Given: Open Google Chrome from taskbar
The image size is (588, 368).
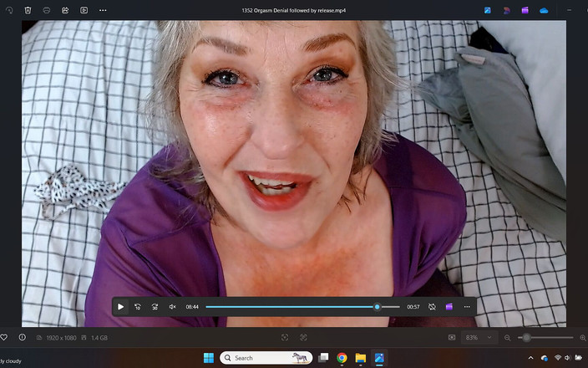Looking at the screenshot, I should click(x=342, y=358).
